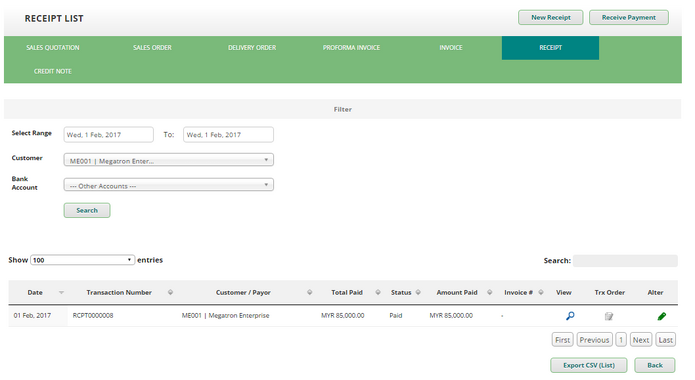The height and width of the screenshot is (380, 695).
Task: Open Trx Order document icon for RCPT0000008
Action: (x=609, y=316)
